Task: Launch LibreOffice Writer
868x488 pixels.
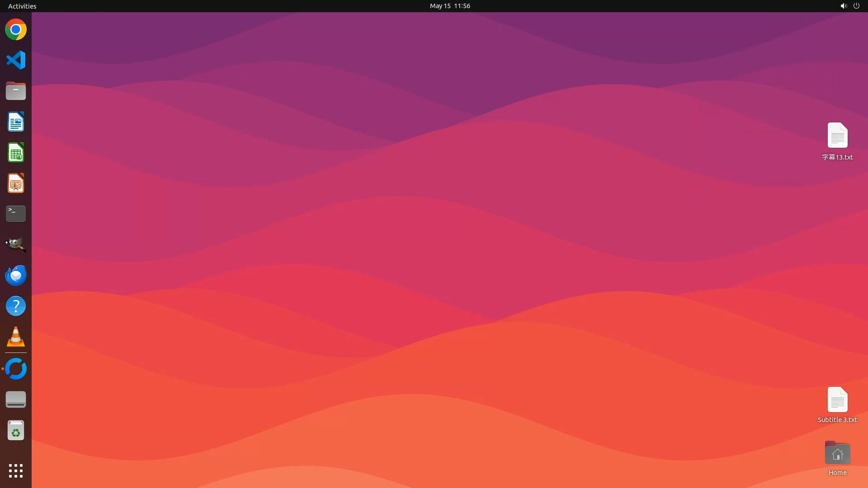Action: click(x=16, y=122)
